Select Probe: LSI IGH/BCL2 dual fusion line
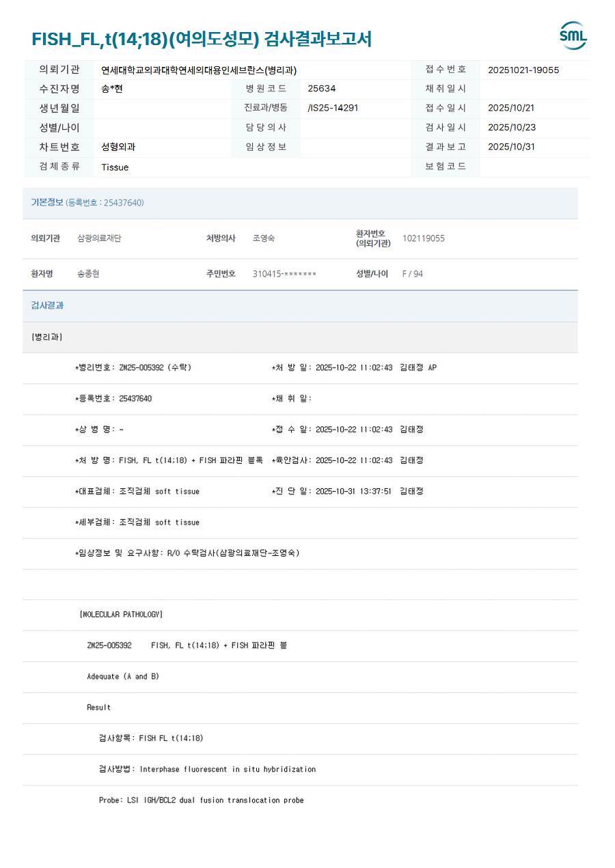 [201, 800]
